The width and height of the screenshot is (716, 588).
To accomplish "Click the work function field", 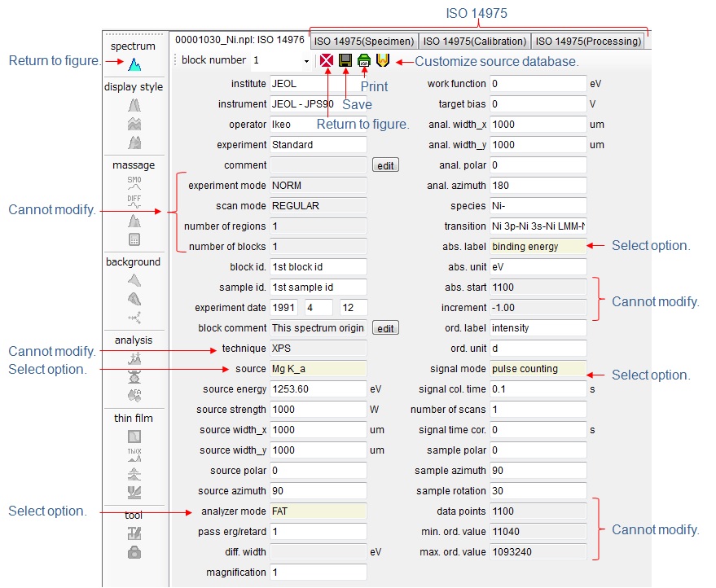I will pyautogui.click(x=538, y=84).
